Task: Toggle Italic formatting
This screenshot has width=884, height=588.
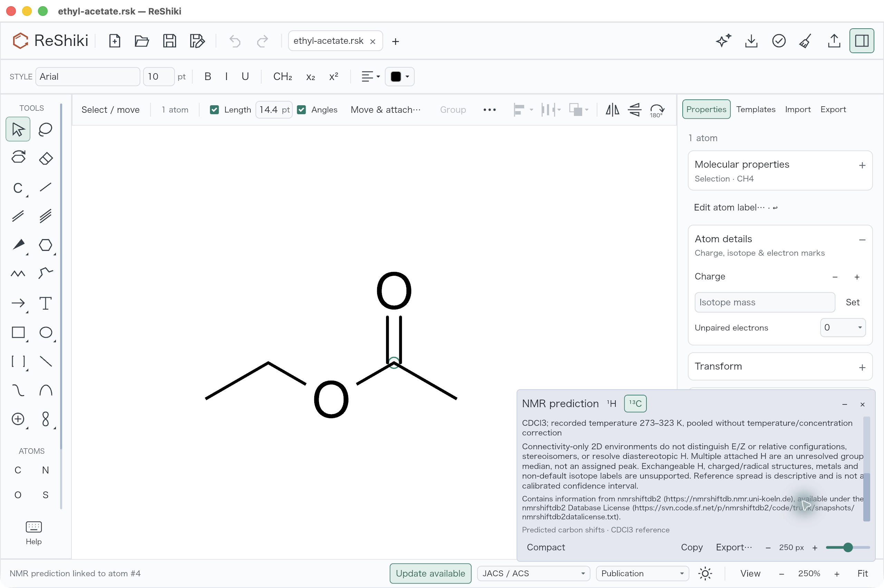Action: pyautogui.click(x=226, y=77)
